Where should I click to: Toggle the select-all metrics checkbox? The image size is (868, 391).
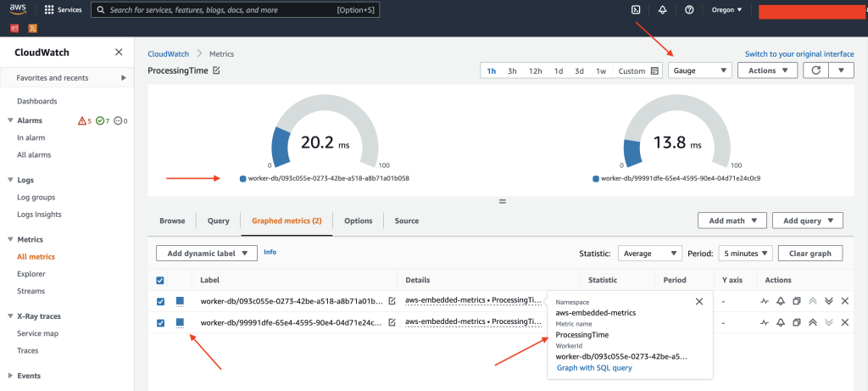[x=160, y=281]
